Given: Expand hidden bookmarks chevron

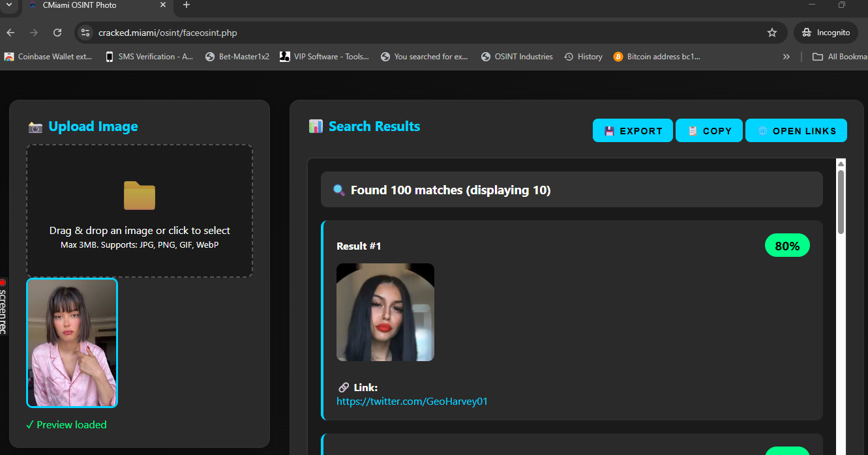Looking at the screenshot, I should pos(786,57).
